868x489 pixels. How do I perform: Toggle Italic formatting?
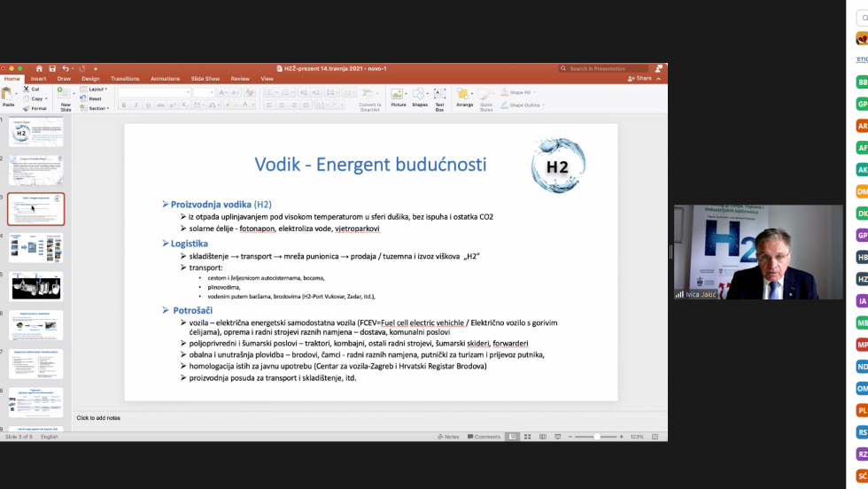click(136, 105)
